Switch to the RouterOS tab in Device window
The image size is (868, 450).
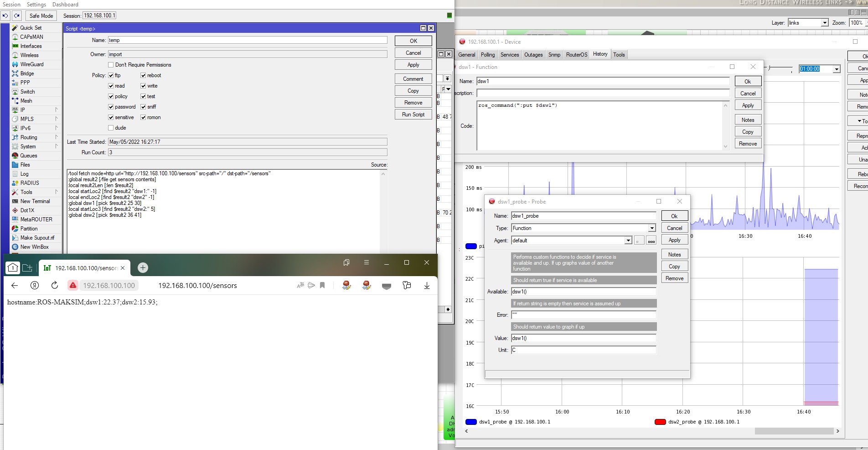(x=577, y=55)
